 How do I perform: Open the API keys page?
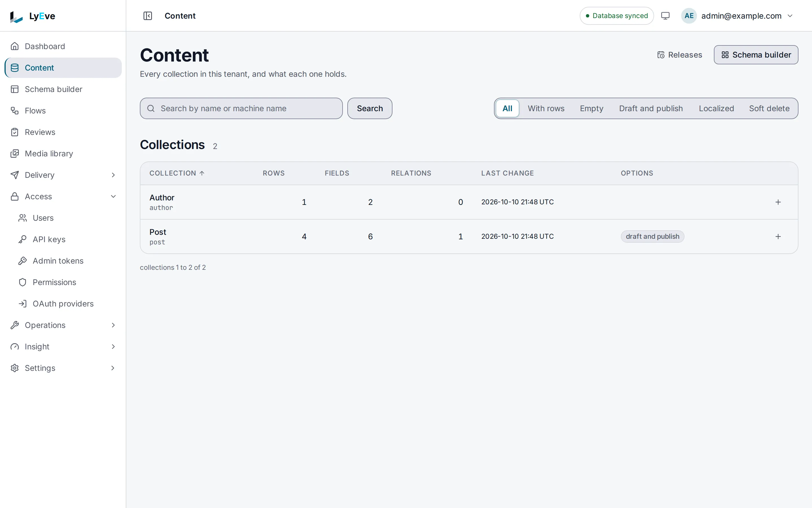(x=67, y=239)
